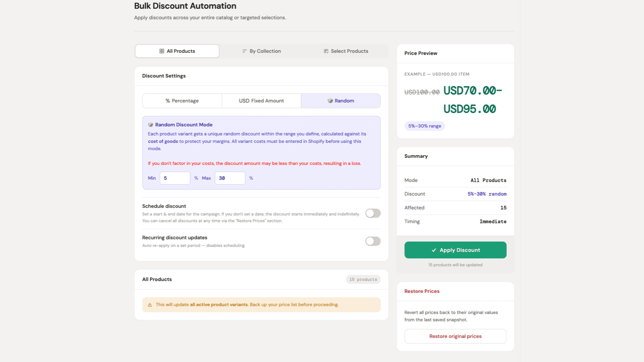644x362 pixels.
Task: Focus the Min percentage input field
Action: point(175,178)
